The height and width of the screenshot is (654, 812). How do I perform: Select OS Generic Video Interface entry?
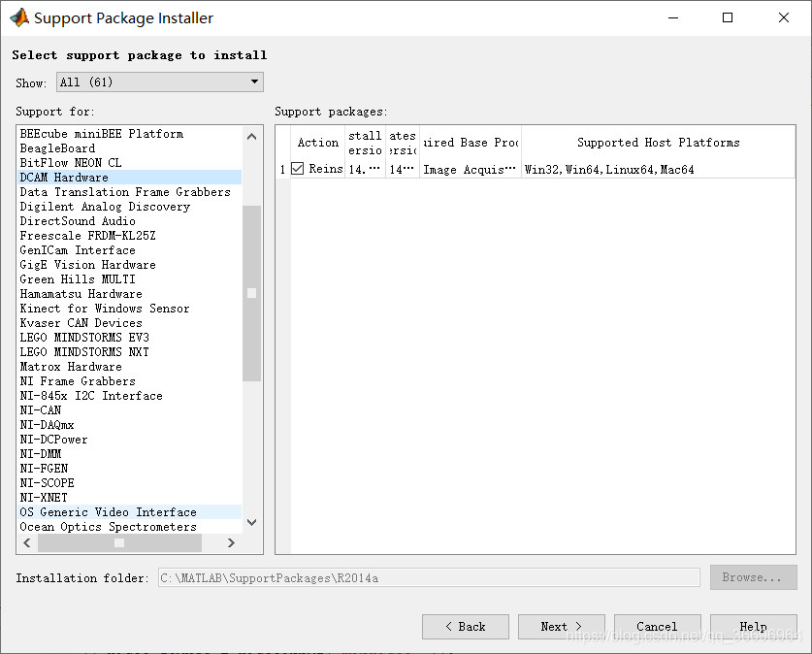129,512
